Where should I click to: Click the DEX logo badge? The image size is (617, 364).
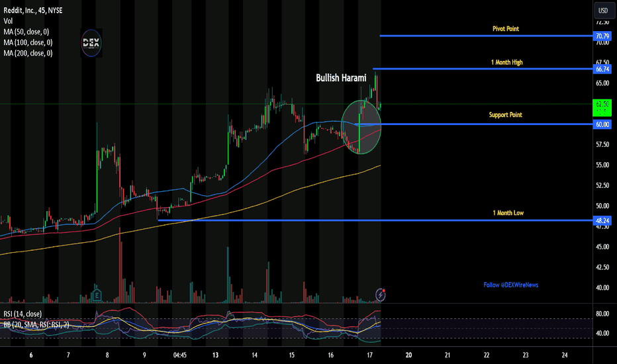91,43
